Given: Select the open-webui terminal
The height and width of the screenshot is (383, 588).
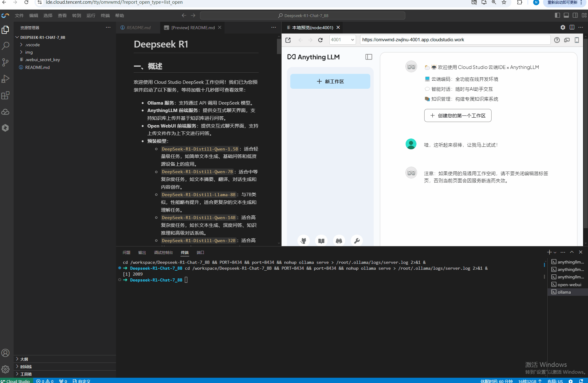Looking at the screenshot, I should pyautogui.click(x=567, y=285).
